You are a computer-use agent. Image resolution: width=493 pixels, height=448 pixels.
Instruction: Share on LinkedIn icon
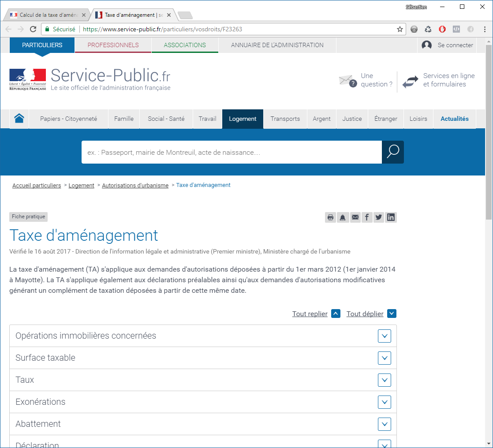[391, 217]
